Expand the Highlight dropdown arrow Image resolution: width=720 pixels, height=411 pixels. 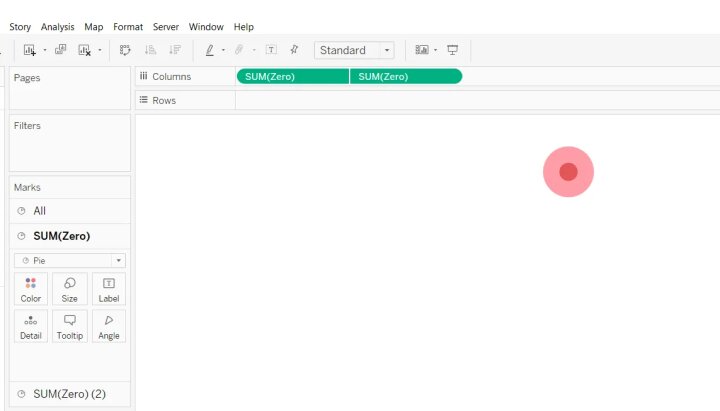pyautogui.click(x=224, y=50)
